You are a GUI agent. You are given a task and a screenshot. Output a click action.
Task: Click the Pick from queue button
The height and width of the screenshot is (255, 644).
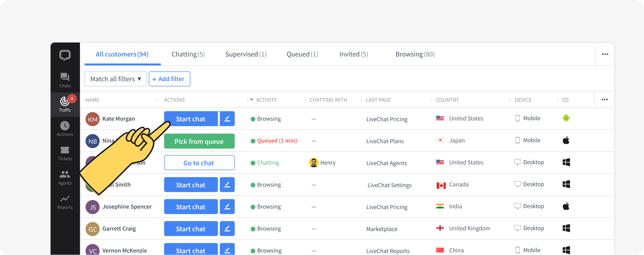pos(199,141)
